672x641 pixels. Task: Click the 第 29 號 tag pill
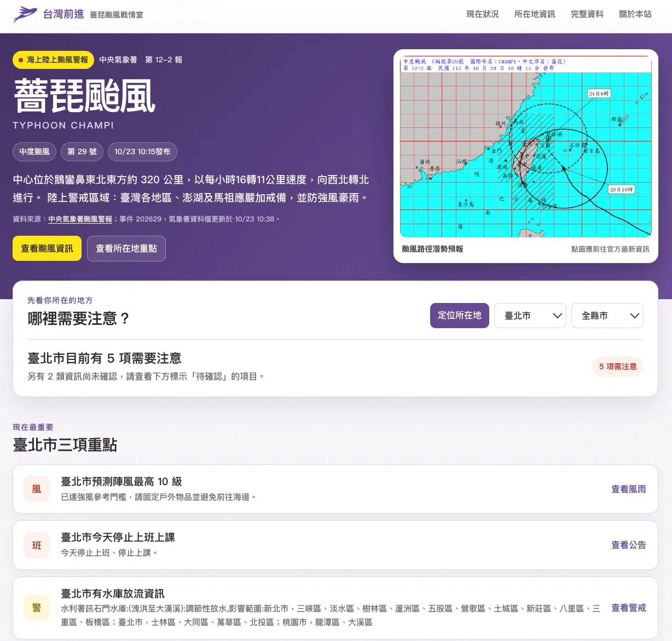coord(82,151)
